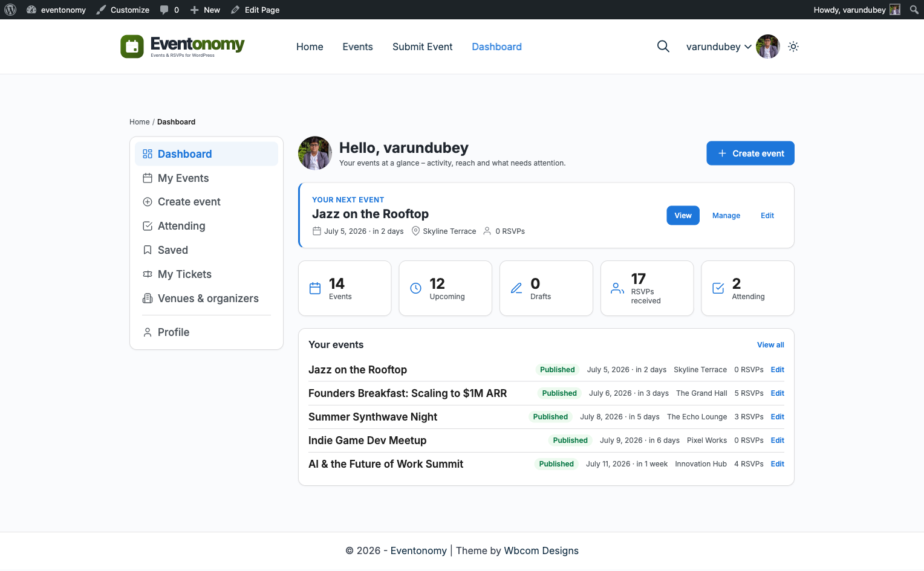924x571 pixels.
Task: Open Howdy, varundubey account menu
Action: click(857, 10)
